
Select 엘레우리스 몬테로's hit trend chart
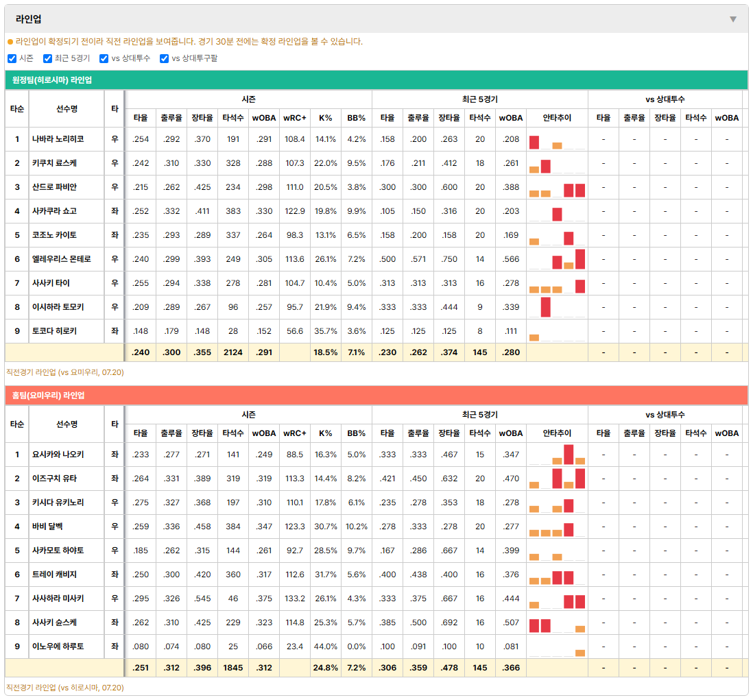557,260
